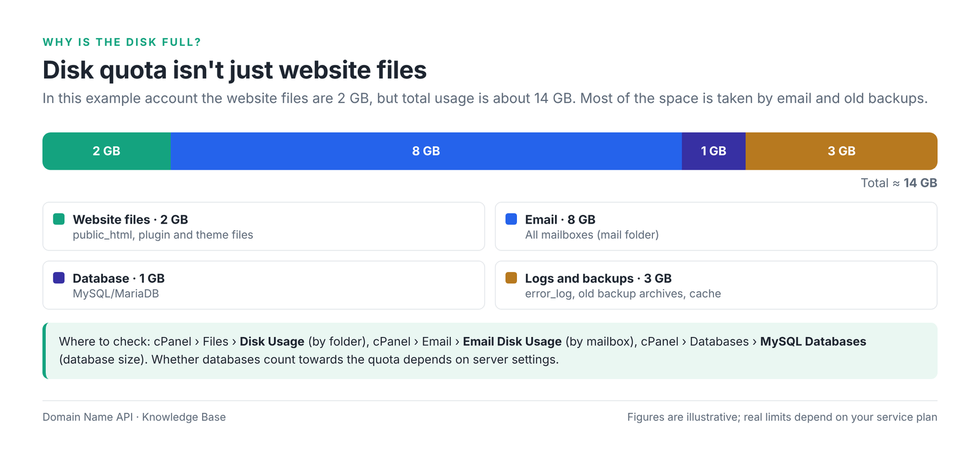Image resolution: width=980 pixels, height=460 pixels.
Task: Click bold "Disk Usage" preceding "(by folder)"
Action: click(x=272, y=342)
